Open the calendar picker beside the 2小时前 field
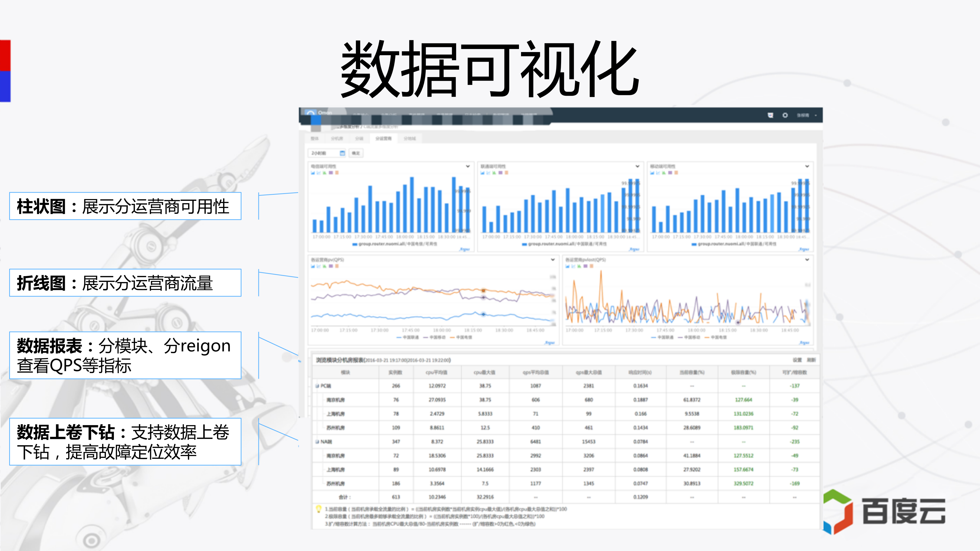The image size is (980, 551). coord(342,153)
